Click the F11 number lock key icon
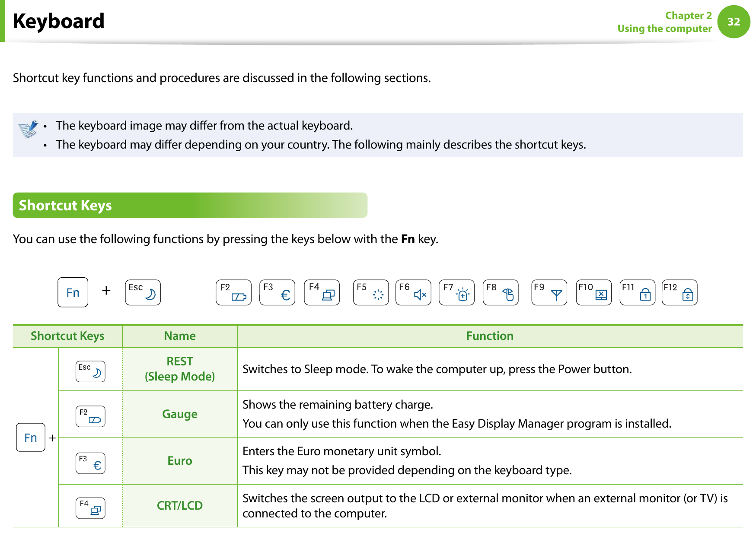The width and height of the screenshot is (756, 536). coord(637,292)
